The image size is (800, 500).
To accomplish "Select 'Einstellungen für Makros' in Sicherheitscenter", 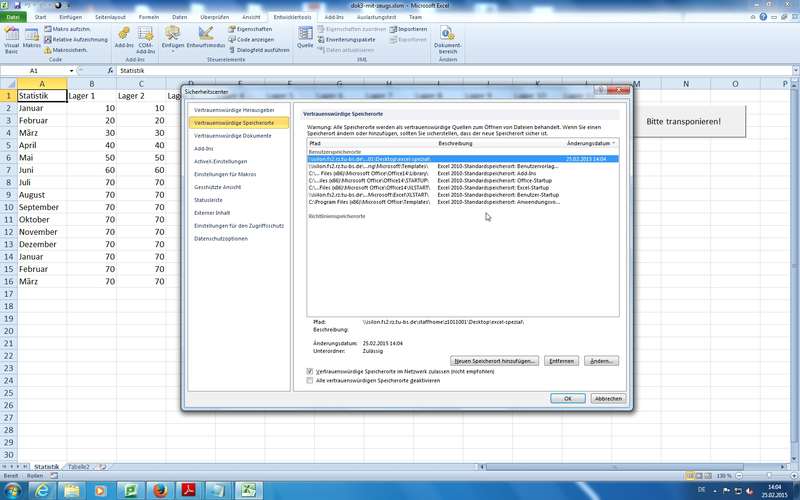I will click(x=225, y=174).
